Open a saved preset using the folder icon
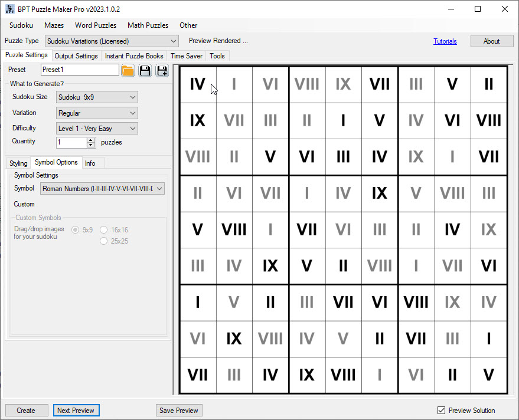The height and width of the screenshot is (420, 519). coord(128,70)
